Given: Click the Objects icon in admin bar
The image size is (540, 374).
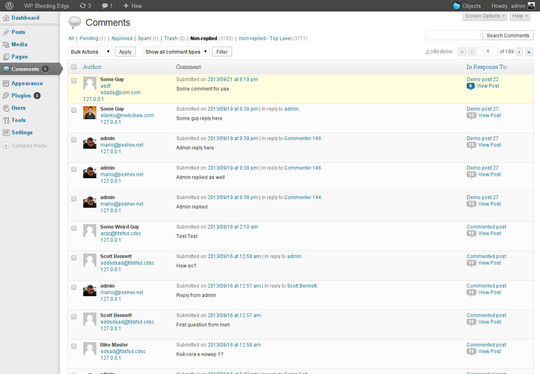Looking at the screenshot, I should (x=456, y=6).
